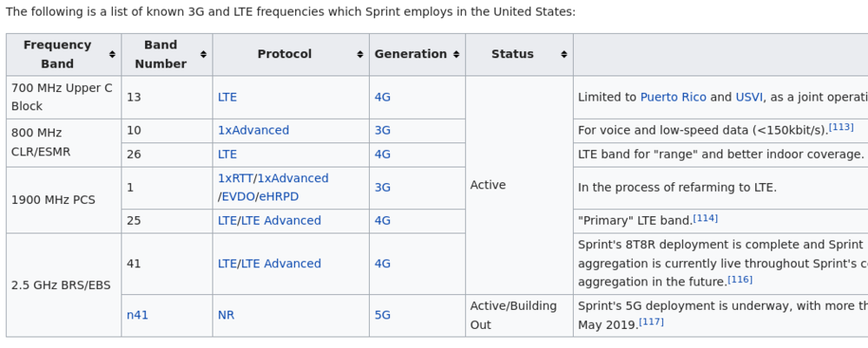
Task: Click the LTE link in Band 13 row
Action: tap(227, 97)
